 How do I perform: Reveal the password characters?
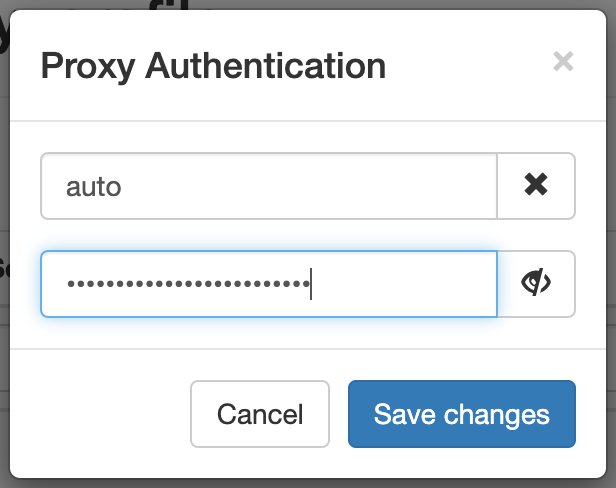click(x=536, y=284)
